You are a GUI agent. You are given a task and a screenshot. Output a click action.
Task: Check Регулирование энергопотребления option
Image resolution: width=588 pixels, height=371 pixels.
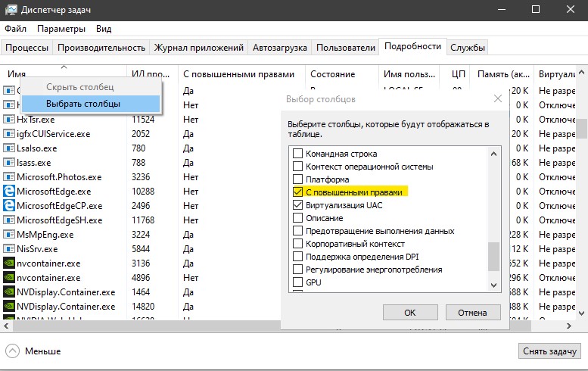tap(297, 270)
